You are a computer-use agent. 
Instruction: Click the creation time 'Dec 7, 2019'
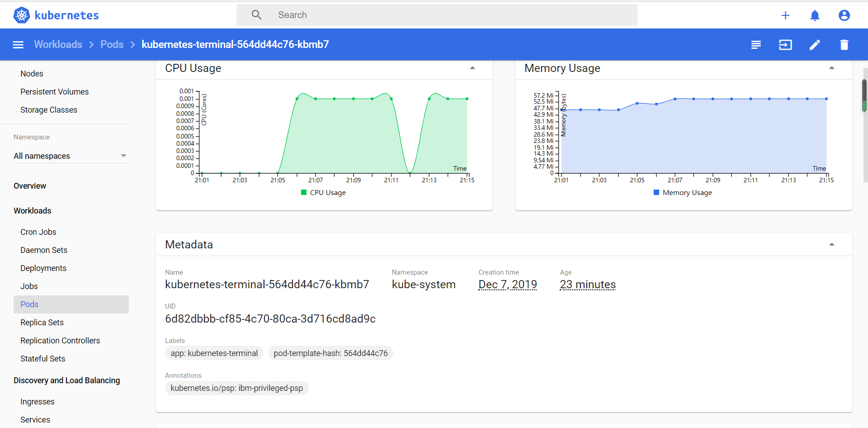tap(508, 284)
